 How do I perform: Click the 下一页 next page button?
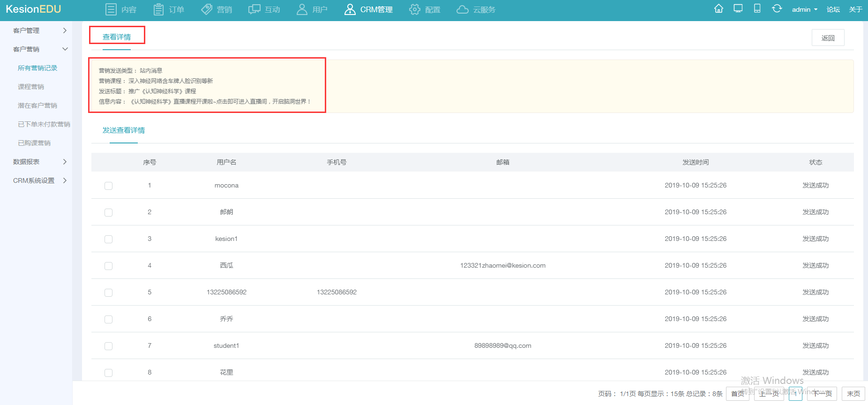pyautogui.click(x=822, y=393)
